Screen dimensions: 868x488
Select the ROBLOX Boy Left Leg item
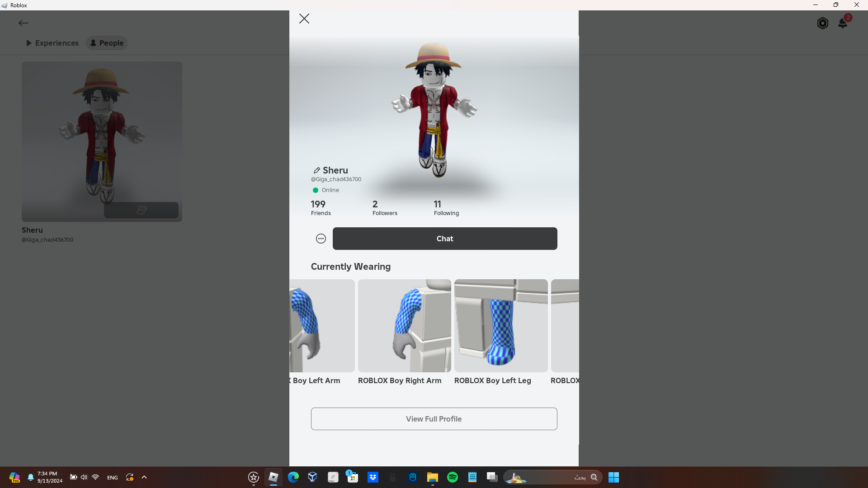click(501, 332)
